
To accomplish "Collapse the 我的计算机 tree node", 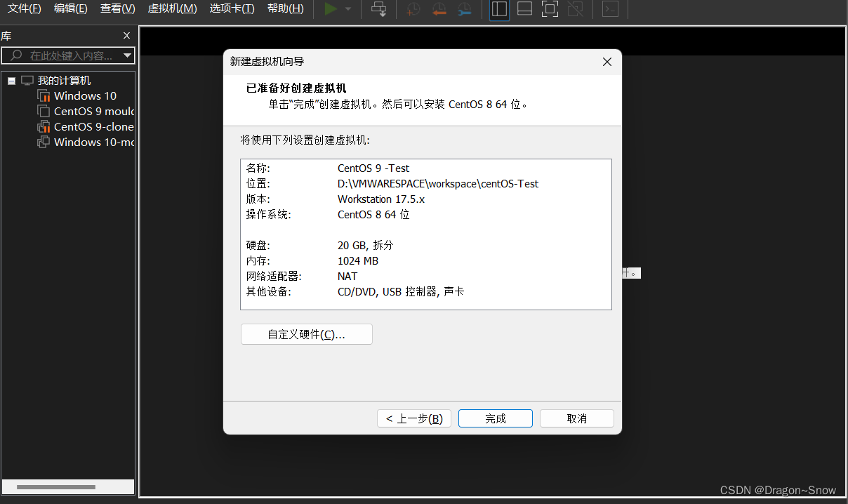I will point(11,81).
